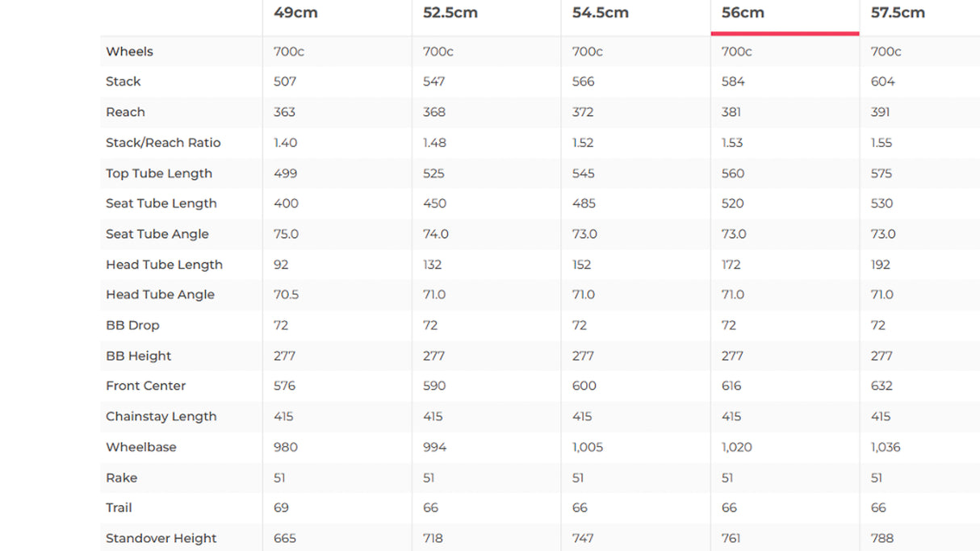Click the 49cm Wheelbase value 980

286,447
